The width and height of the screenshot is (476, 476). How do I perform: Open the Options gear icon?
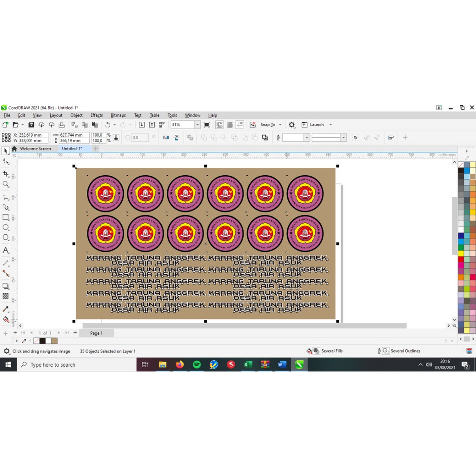tap(292, 125)
